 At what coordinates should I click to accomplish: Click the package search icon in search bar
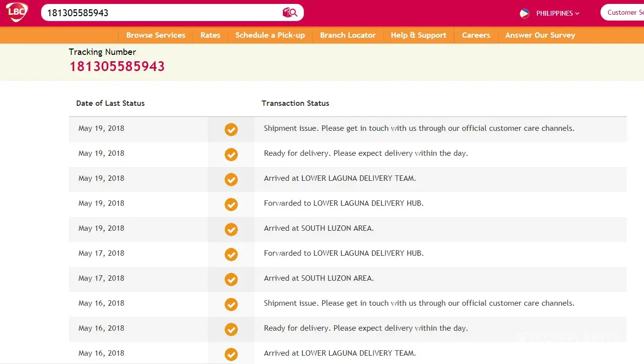click(x=290, y=13)
